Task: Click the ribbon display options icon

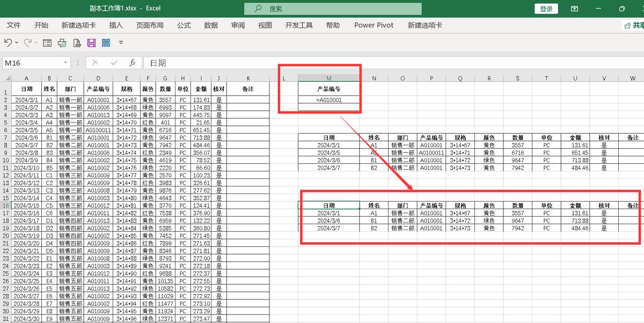Action: point(574,9)
